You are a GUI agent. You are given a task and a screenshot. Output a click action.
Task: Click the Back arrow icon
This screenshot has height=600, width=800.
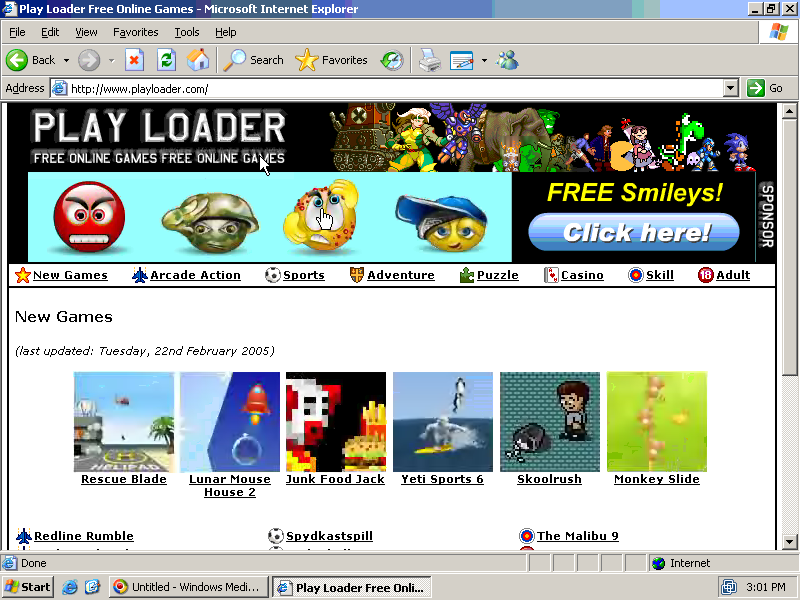click(17, 60)
